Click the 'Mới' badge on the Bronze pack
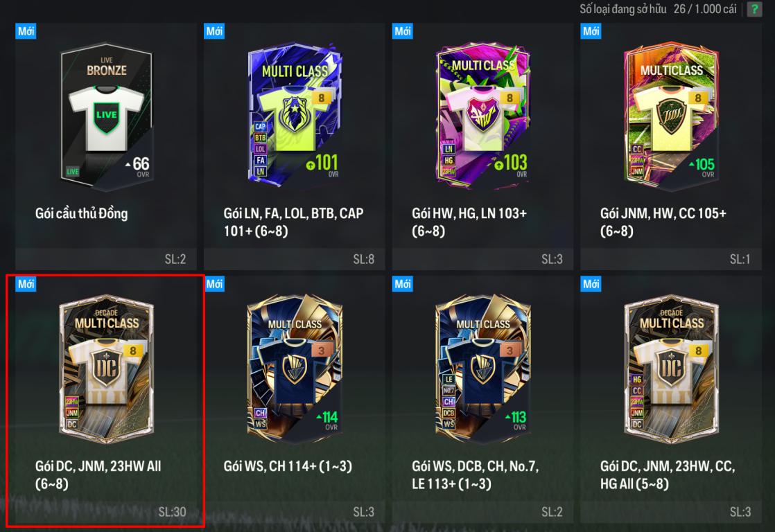Screen dimensions: 775x532 (x=26, y=31)
